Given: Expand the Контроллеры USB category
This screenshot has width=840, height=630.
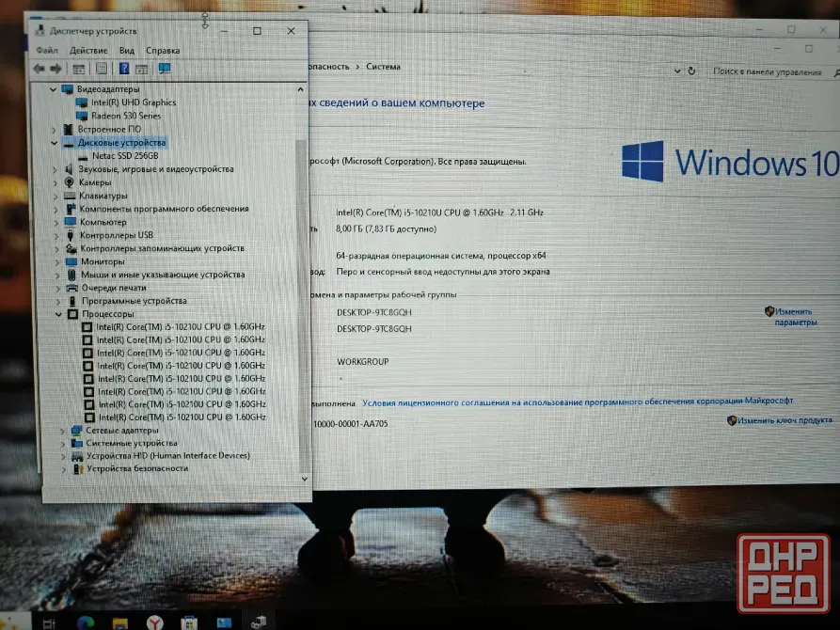Looking at the screenshot, I should 55,236.
